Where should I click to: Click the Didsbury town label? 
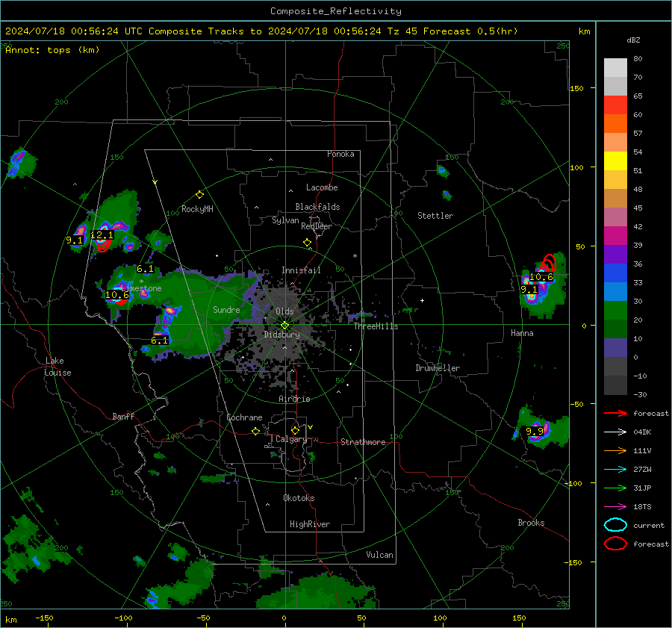click(x=281, y=335)
